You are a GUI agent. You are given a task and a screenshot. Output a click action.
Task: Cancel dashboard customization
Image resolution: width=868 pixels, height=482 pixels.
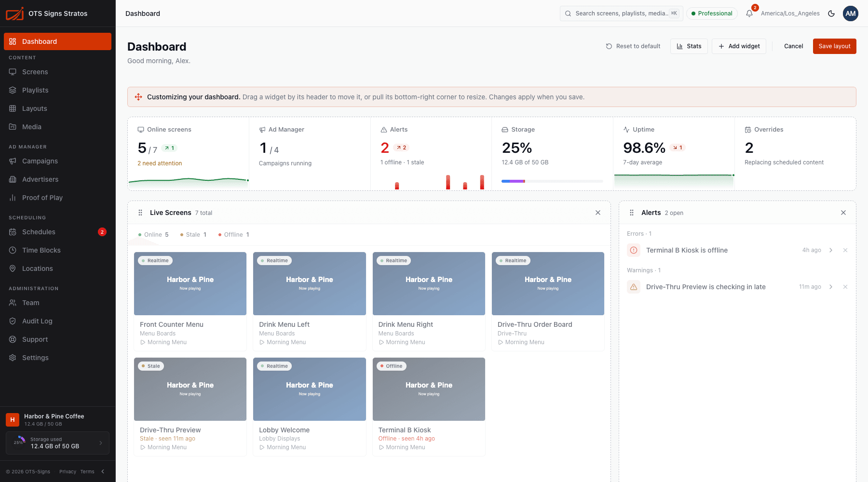tap(793, 46)
